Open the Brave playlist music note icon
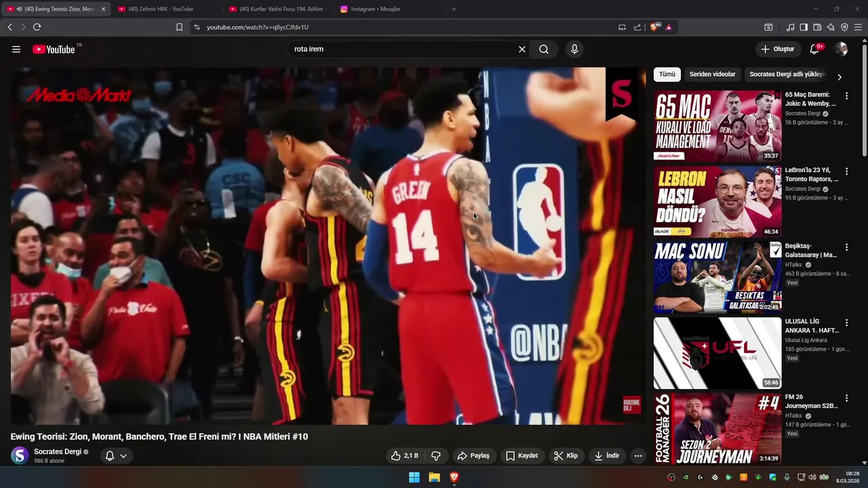The image size is (868, 488). coord(790,27)
